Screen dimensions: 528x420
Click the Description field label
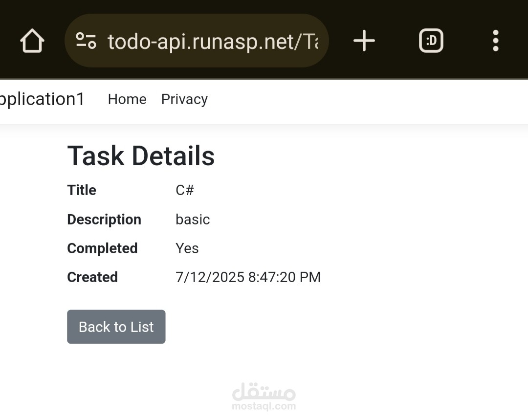coord(104,220)
